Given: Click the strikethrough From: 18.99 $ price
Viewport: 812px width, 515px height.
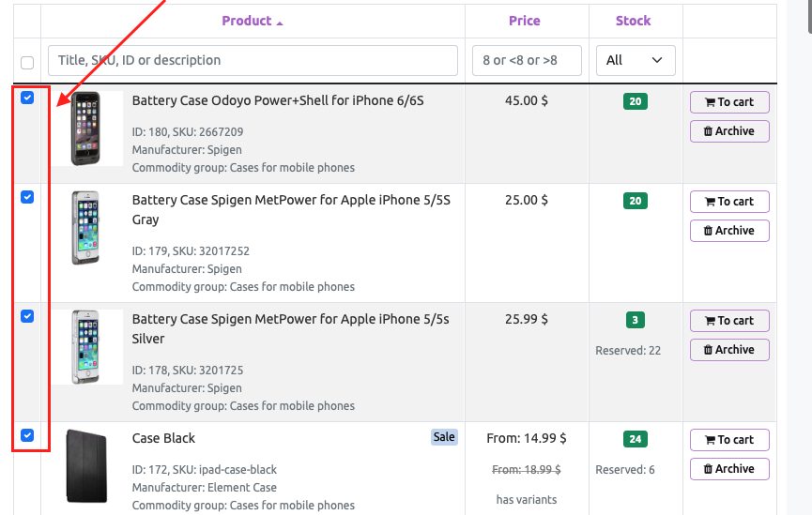Looking at the screenshot, I should 526,469.
